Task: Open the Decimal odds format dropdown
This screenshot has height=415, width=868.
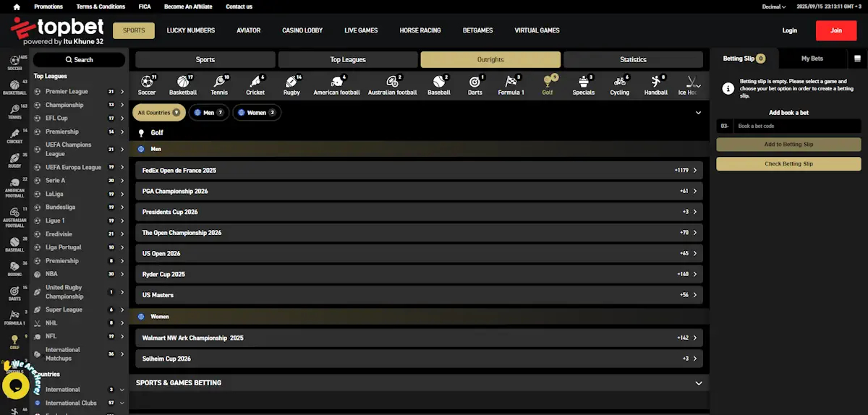Action: 773,7
